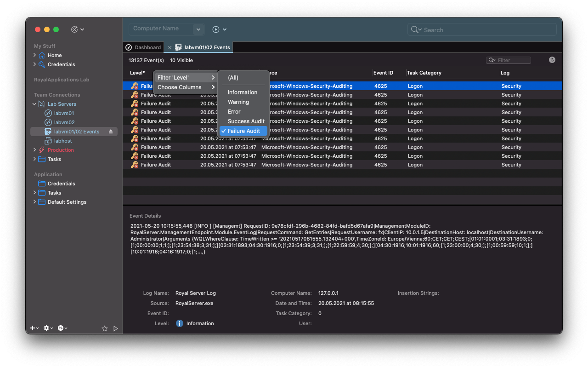
Task: Click the '10 Visible' count text
Action: 181,60
